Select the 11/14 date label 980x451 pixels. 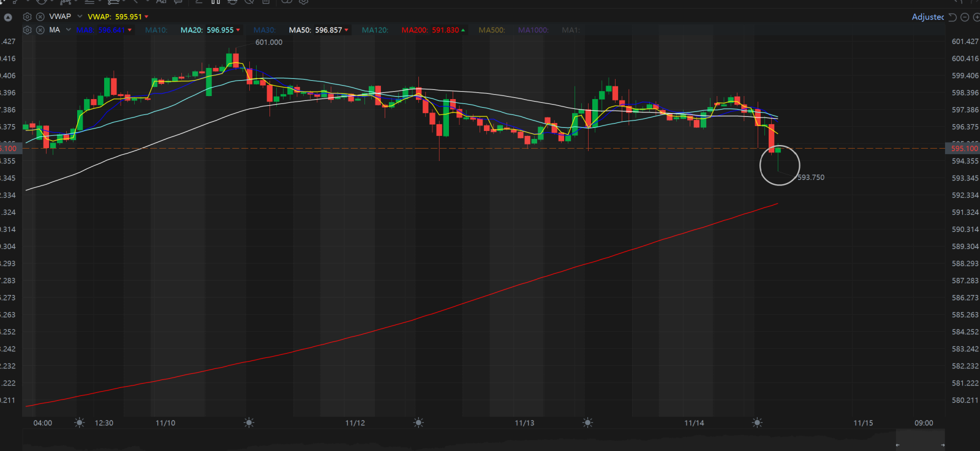(694, 423)
